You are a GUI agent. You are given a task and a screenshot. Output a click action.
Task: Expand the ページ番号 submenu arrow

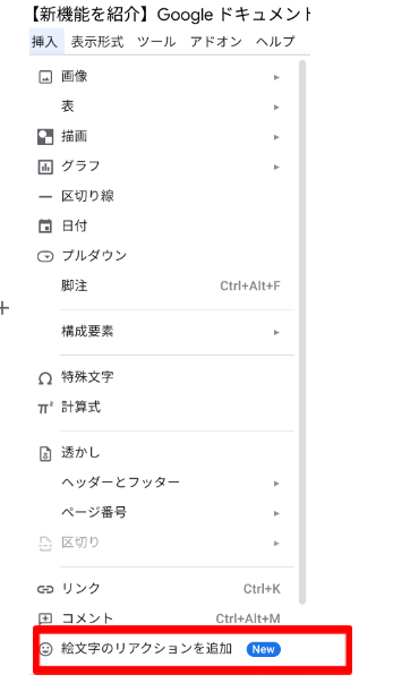pyautogui.click(x=276, y=514)
